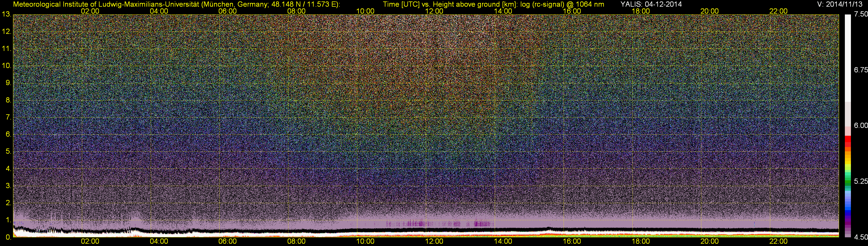Image resolution: width=868 pixels, height=246 pixels.
Task: Click the 06:00 label on the bottom time axis
Action: tap(227, 241)
